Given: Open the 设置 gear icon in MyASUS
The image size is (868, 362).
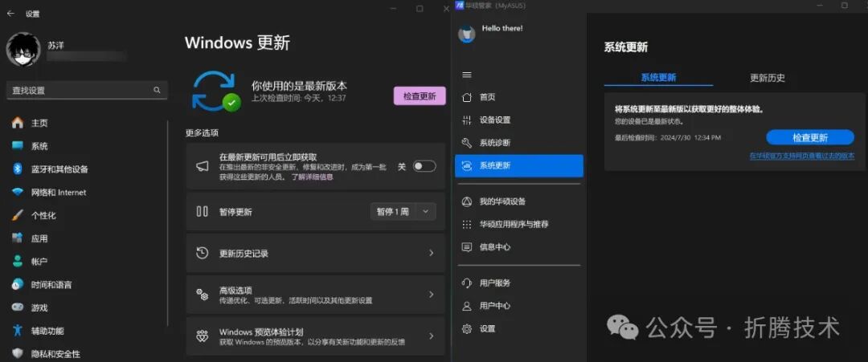Looking at the screenshot, I should (467, 329).
